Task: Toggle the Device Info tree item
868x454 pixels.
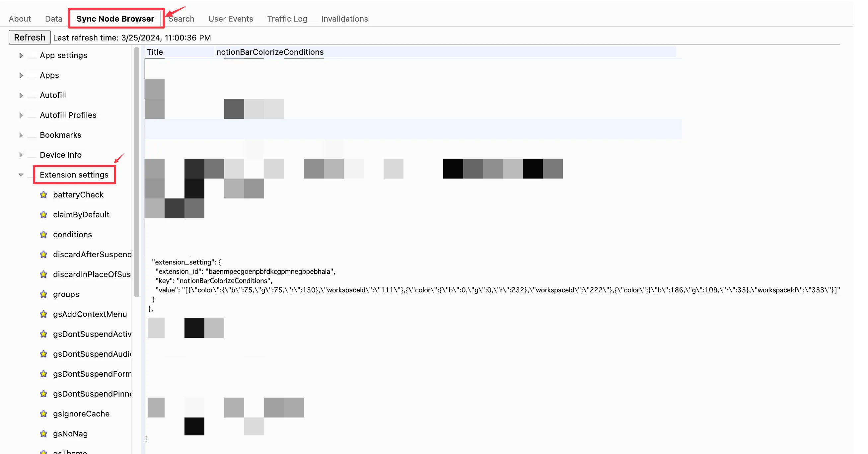Action: tap(21, 154)
